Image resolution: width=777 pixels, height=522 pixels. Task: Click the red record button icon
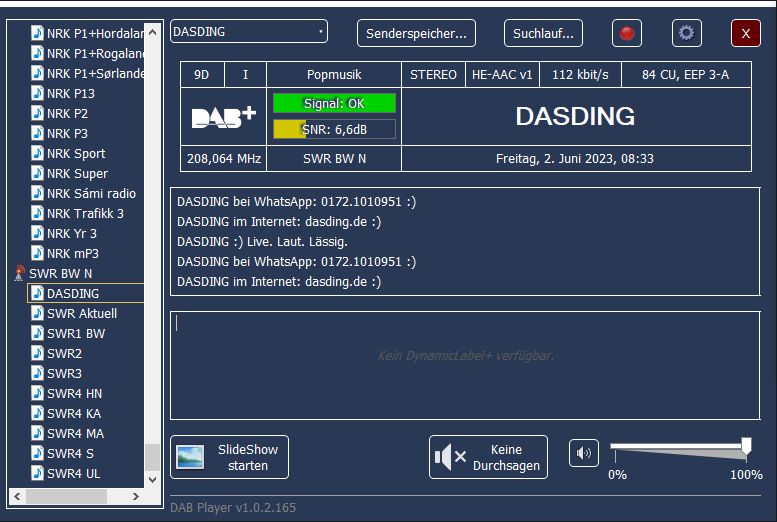tap(627, 33)
